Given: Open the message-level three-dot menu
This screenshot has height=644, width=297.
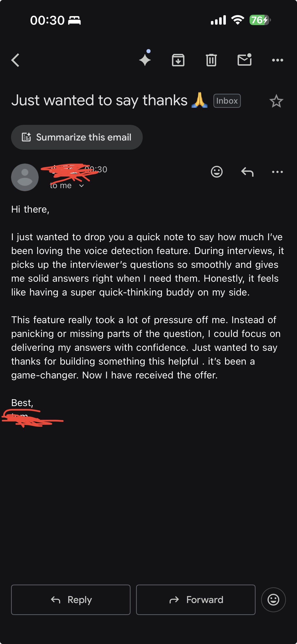Looking at the screenshot, I should click(x=277, y=172).
